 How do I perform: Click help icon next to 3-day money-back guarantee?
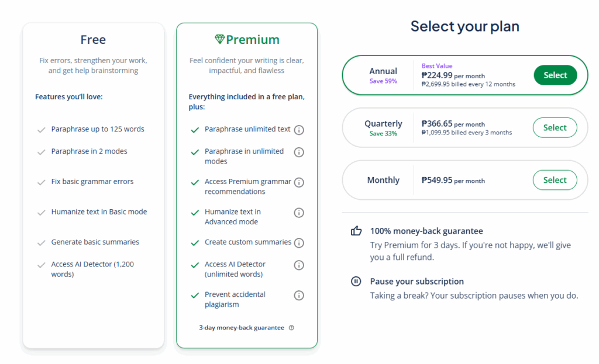(292, 328)
